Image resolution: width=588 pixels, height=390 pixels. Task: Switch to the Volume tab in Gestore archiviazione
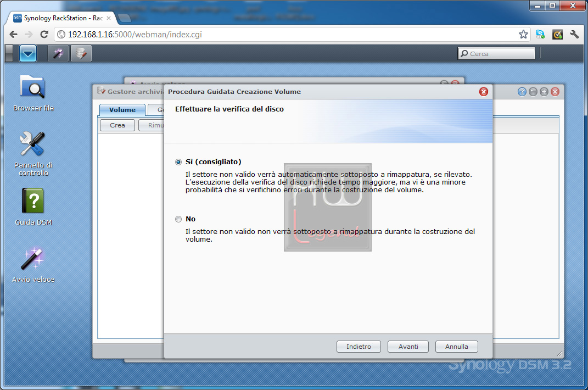pyautogui.click(x=122, y=110)
